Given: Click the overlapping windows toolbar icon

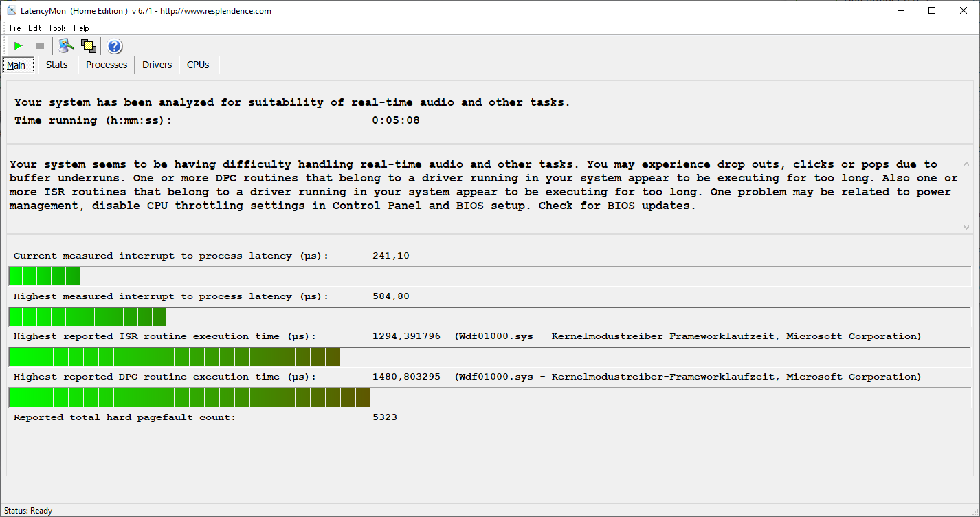Looking at the screenshot, I should pyautogui.click(x=88, y=46).
